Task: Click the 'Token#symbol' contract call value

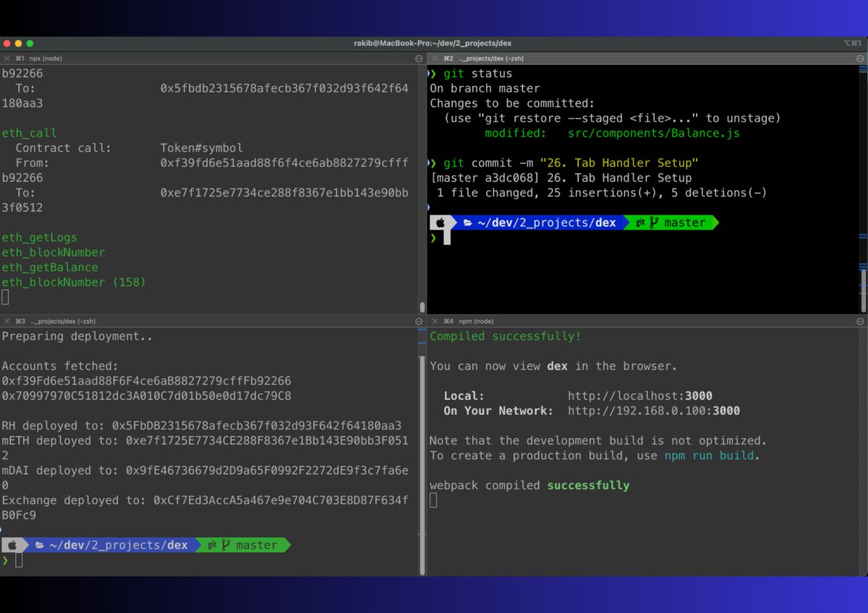Action: [x=202, y=148]
